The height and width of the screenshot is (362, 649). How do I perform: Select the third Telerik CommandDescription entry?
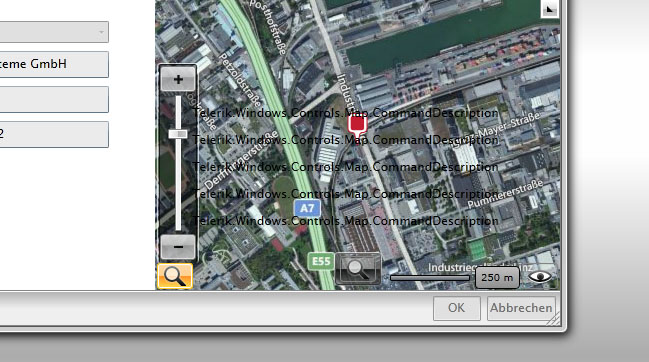click(x=346, y=167)
